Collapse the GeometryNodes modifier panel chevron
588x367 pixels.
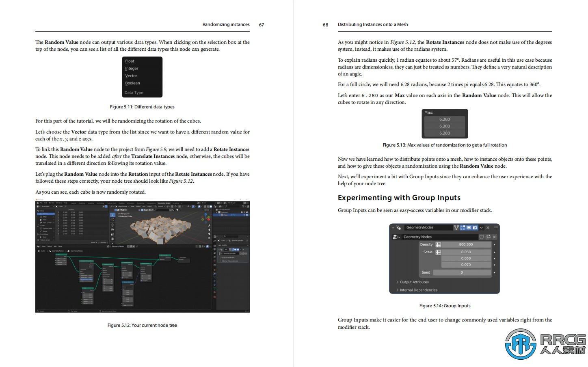tap(393, 227)
